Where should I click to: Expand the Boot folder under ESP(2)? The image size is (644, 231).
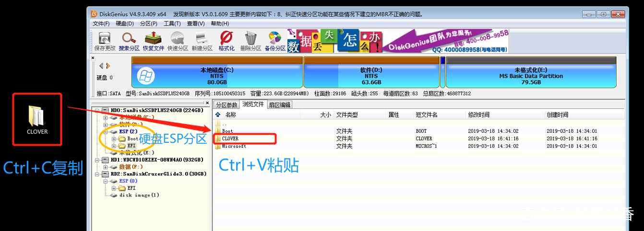tap(114, 139)
